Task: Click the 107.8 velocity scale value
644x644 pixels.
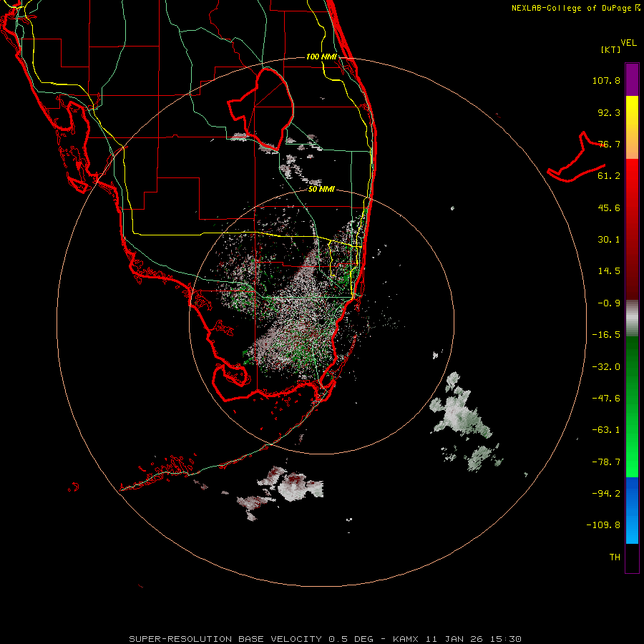Action: coord(606,80)
